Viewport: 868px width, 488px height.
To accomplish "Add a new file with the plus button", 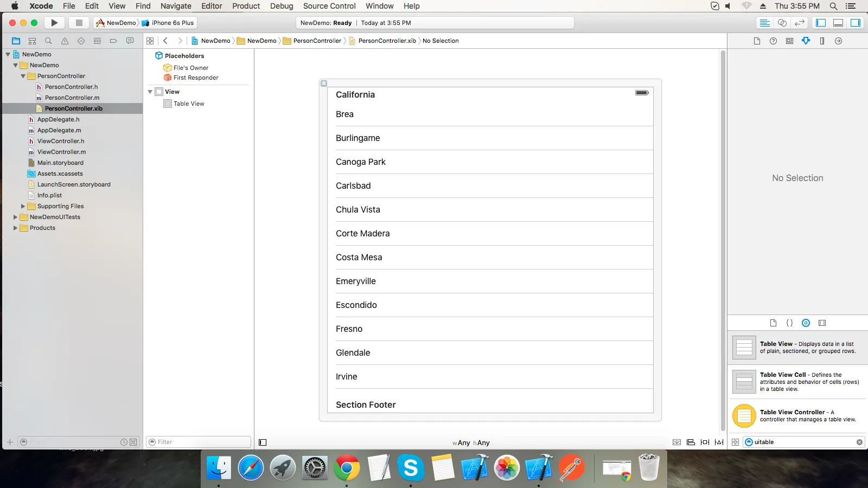I will 10,442.
